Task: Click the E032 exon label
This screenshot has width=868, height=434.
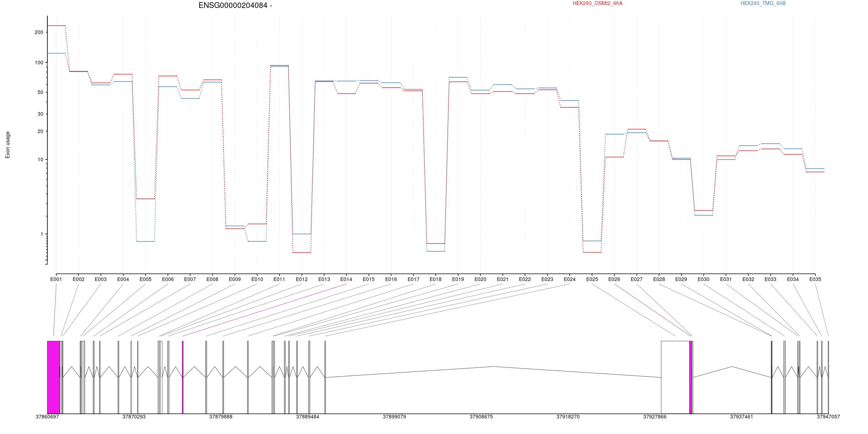Action: (748, 279)
